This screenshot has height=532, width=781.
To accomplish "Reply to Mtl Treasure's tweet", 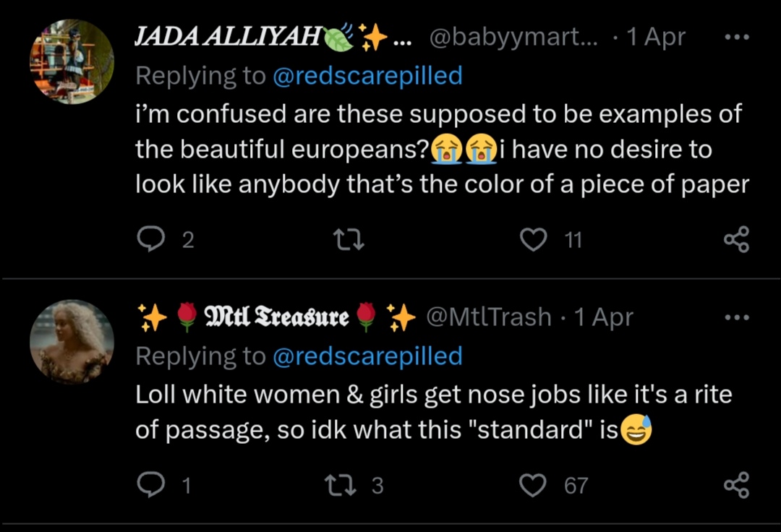I will [x=150, y=485].
